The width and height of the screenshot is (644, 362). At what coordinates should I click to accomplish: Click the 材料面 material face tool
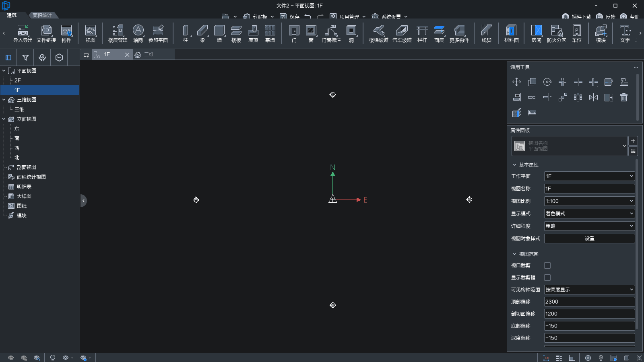point(512,33)
